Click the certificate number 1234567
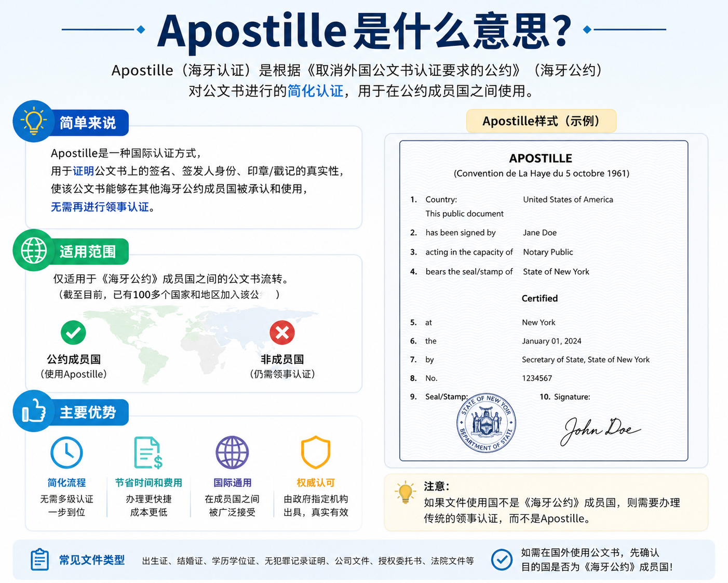 pyautogui.click(x=537, y=378)
